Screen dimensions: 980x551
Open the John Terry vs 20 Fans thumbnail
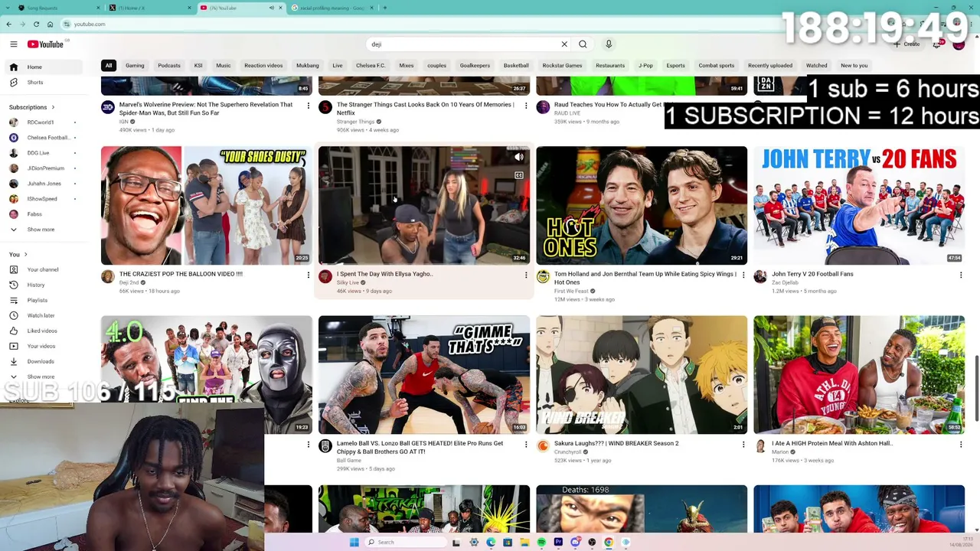(x=859, y=205)
